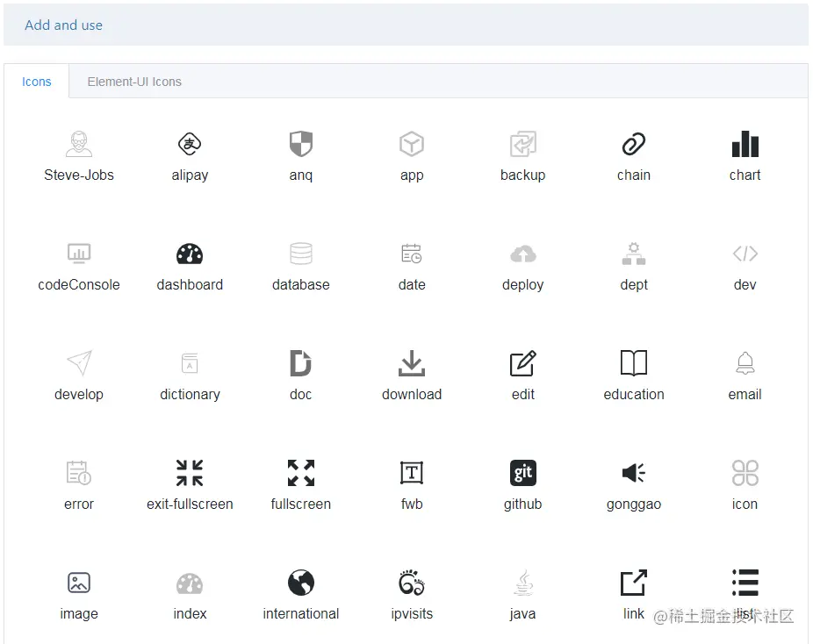Switch to the Icons tab
813x644 pixels.
[x=36, y=82]
